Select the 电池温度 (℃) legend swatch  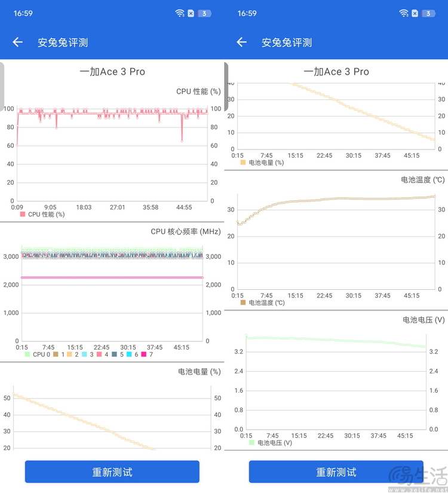tap(243, 302)
